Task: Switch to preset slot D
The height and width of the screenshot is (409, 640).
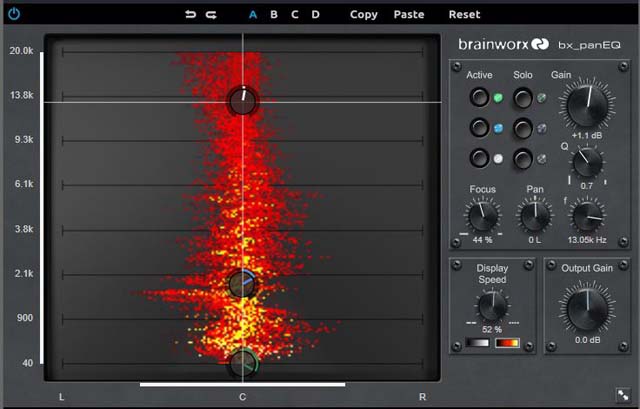Action: (x=315, y=15)
